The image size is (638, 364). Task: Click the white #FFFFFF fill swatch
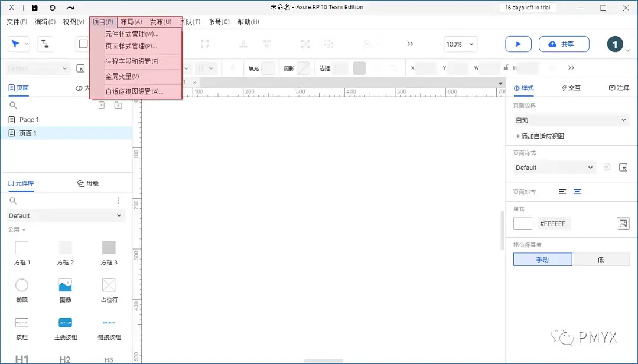522,223
